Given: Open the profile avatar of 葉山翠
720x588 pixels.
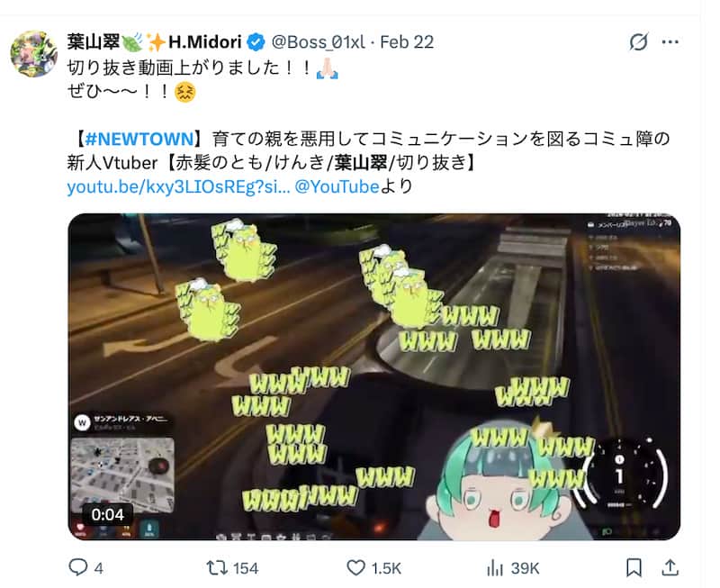Looking at the screenshot, I should (33, 54).
